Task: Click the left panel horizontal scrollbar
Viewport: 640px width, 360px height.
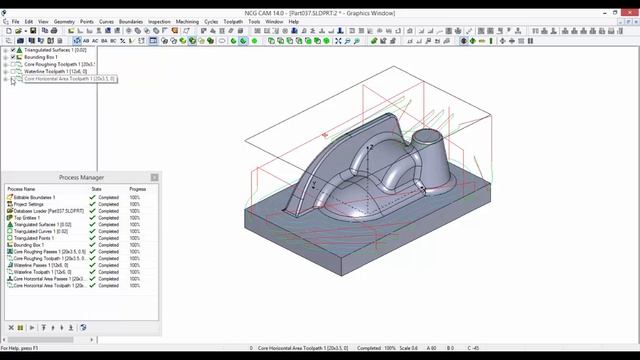Action: pyautogui.click(x=41, y=340)
